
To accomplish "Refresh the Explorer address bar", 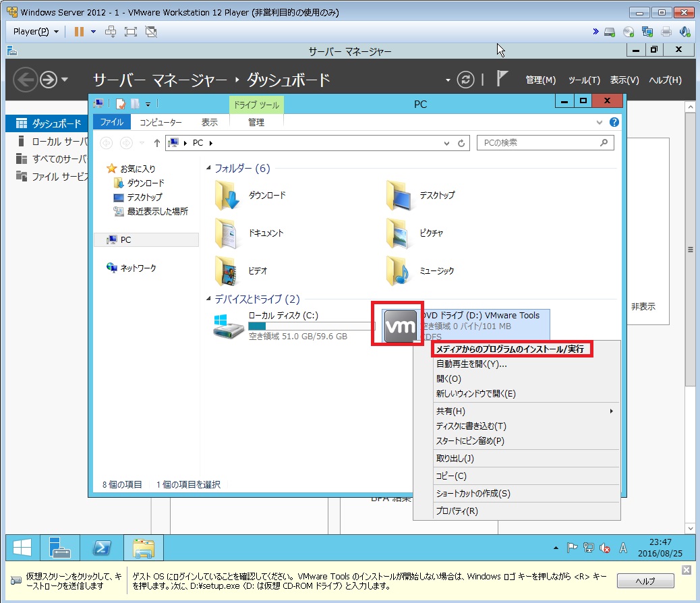I will [x=461, y=143].
